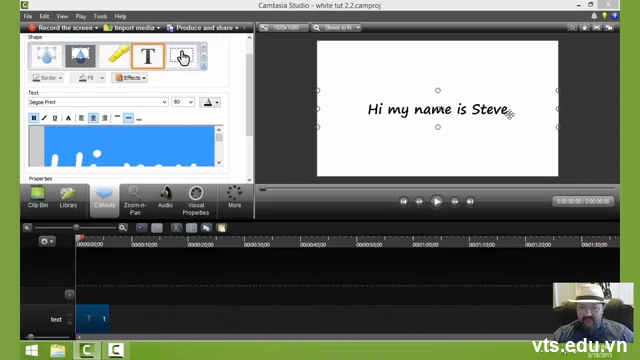Open the View menu
The image size is (640, 360).
click(x=62, y=16)
